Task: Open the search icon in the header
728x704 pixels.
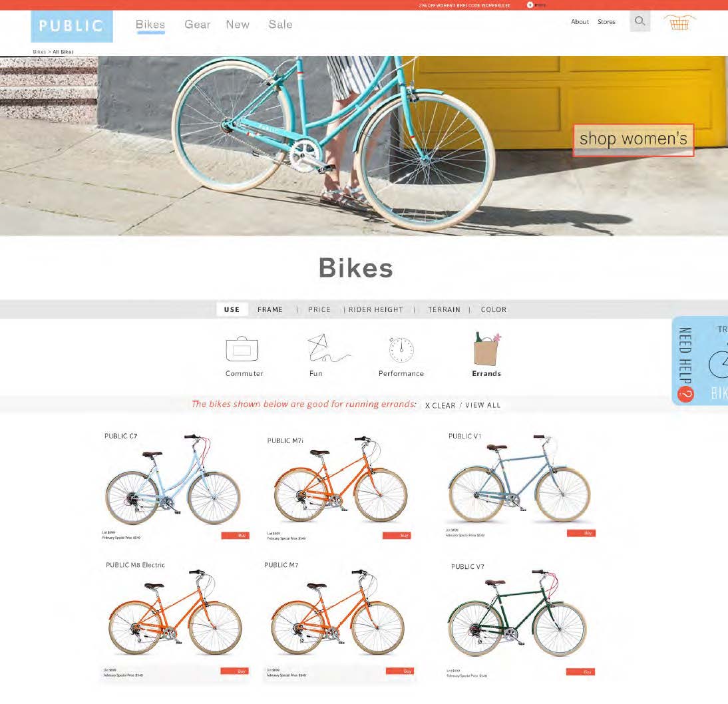Action: click(639, 21)
